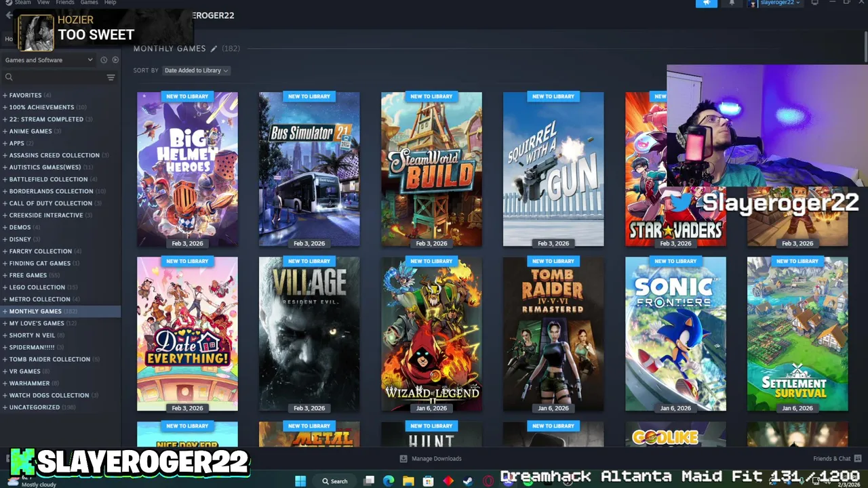Open the Resident Evil Village cover

click(309, 334)
